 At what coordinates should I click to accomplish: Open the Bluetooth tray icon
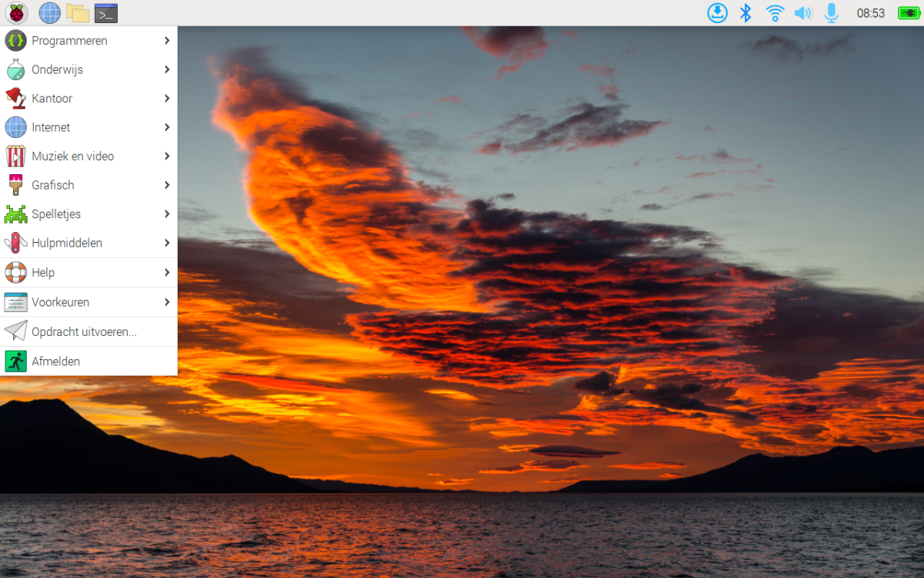click(x=745, y=13)
